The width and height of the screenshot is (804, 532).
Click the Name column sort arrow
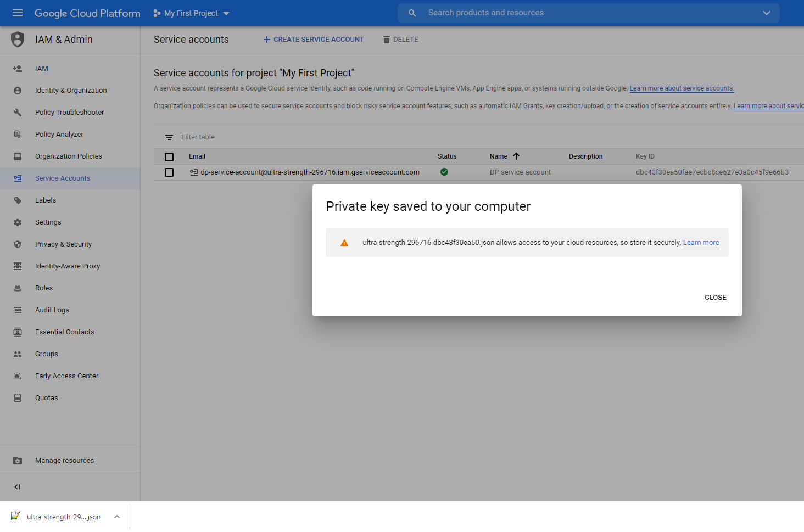[516, 156]
